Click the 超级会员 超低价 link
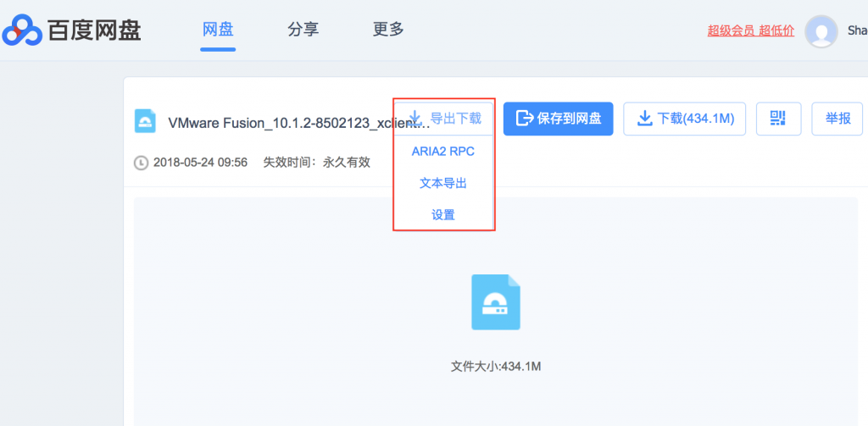868x426 pixels. click(751, 31)
